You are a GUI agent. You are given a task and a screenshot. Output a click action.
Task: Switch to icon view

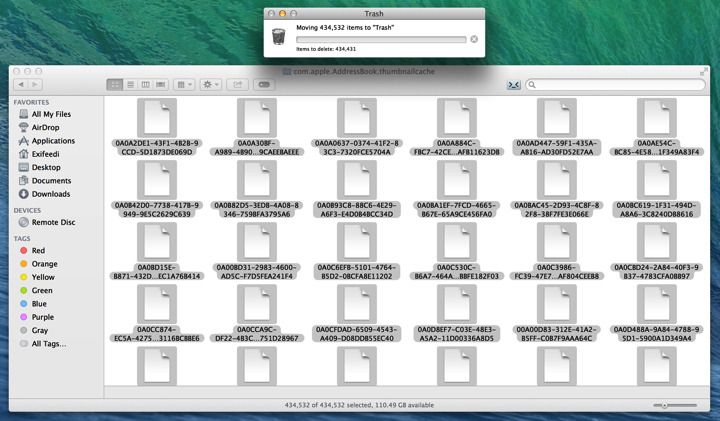coord(115,84)
